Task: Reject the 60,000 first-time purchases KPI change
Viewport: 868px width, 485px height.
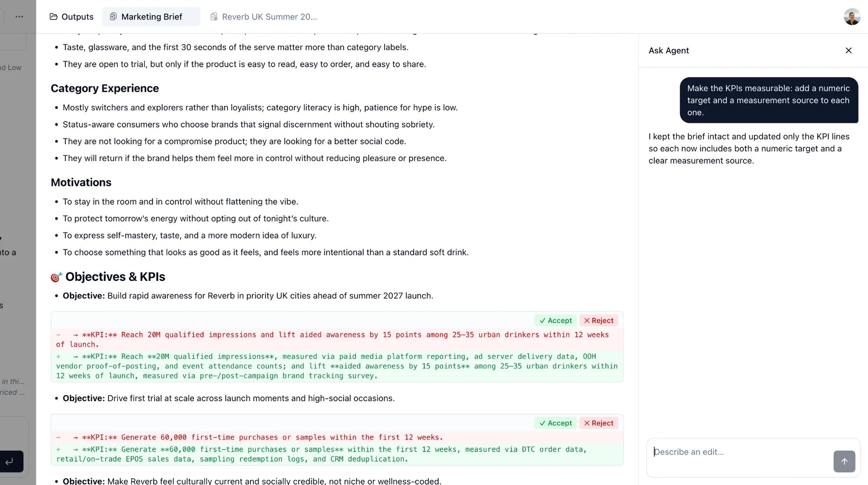Action: (x=598, y=423)
